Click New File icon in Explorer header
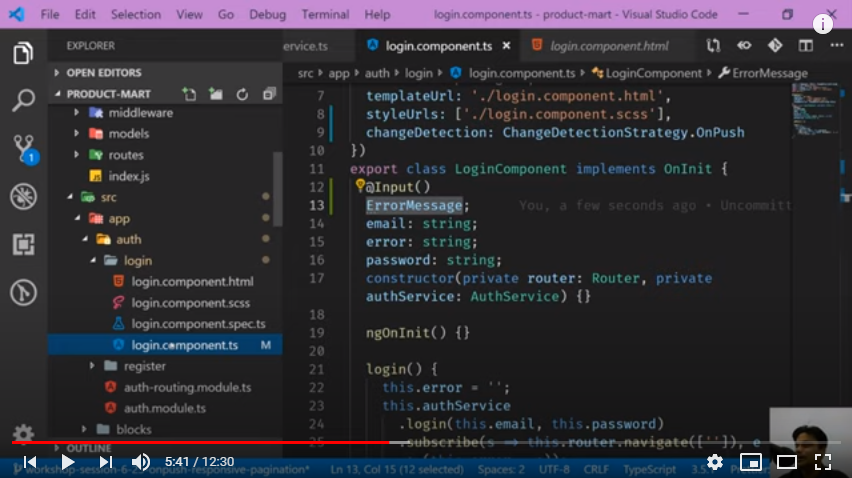The height and width of the screenshot is (478, 852). click(189, 94)
